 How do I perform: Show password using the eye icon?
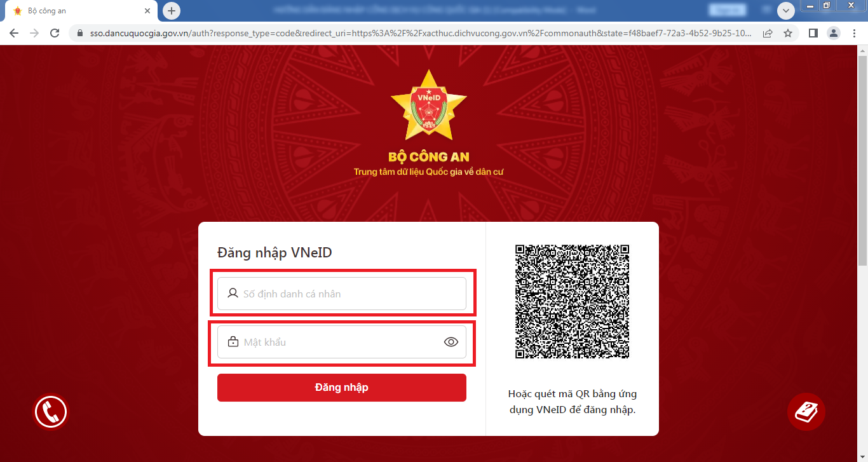tap(451, 342)
